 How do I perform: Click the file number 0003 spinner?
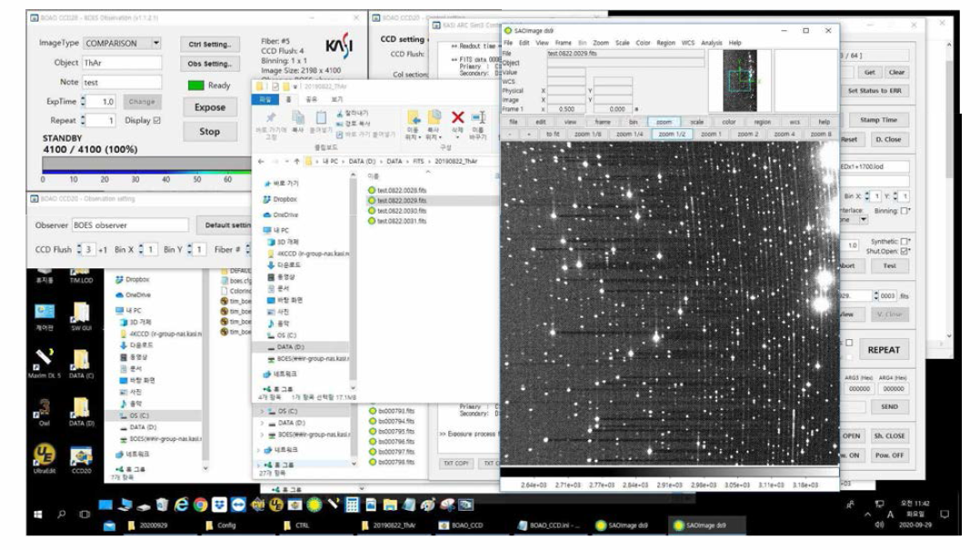click(x=876, y=295)
